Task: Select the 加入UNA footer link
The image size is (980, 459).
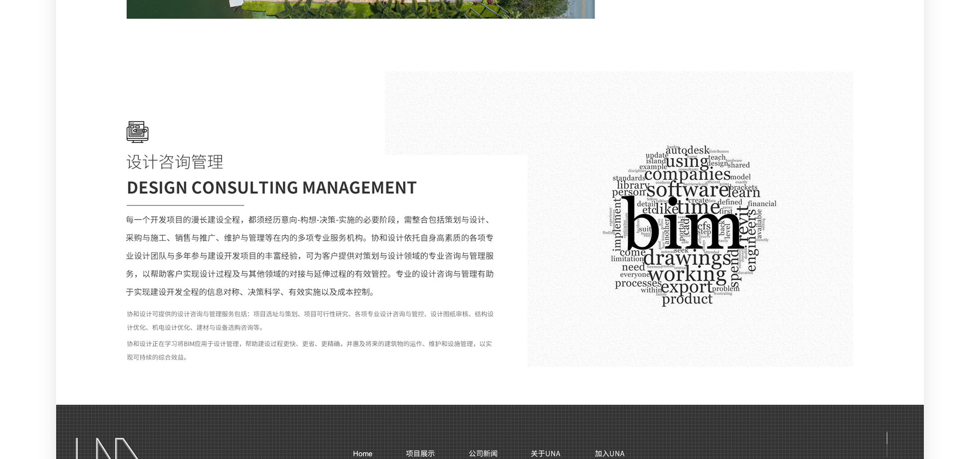Action: click(x=609, y=453)
